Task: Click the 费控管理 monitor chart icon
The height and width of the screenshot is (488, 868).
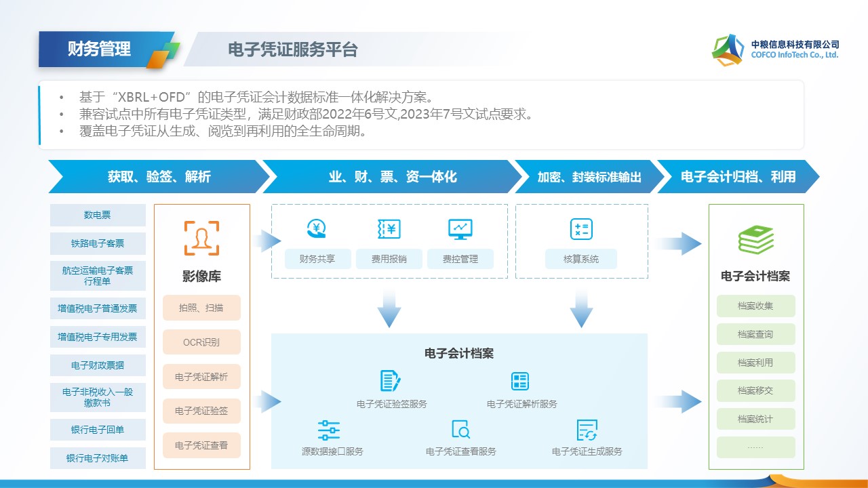Action: coord(460,229)
